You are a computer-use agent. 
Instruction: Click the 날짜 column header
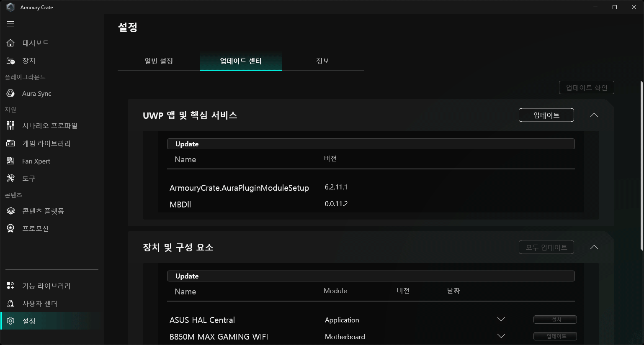tap(453, 291)
